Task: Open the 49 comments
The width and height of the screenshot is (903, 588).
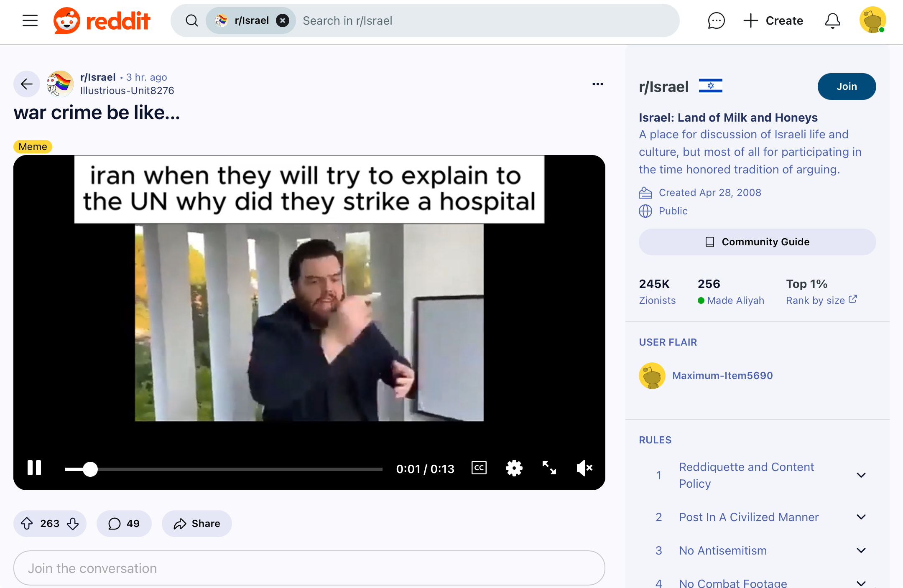Action: (x=124, y=524)
